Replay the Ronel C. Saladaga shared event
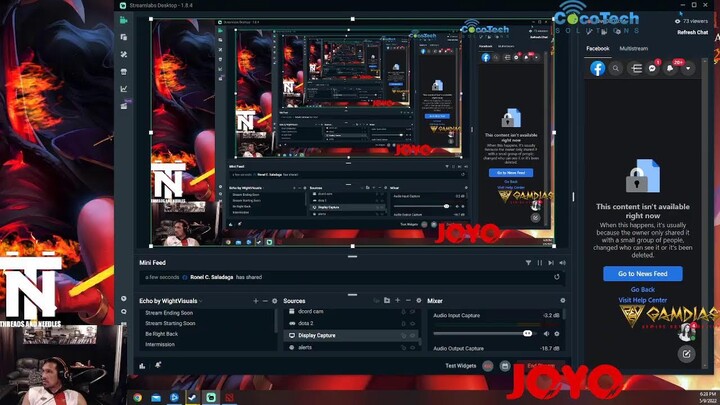The height and width of the screenshot is (405, 720). tap(557, 277)
